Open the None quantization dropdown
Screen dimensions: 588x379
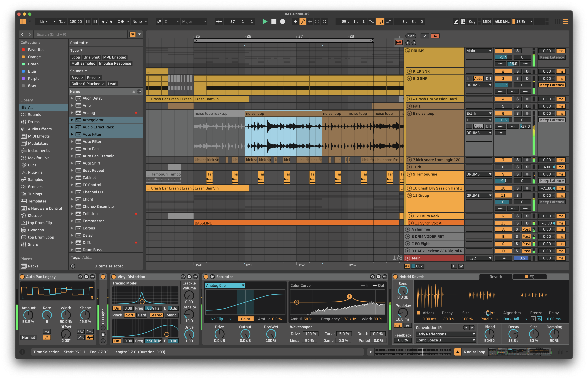[140, 22]
